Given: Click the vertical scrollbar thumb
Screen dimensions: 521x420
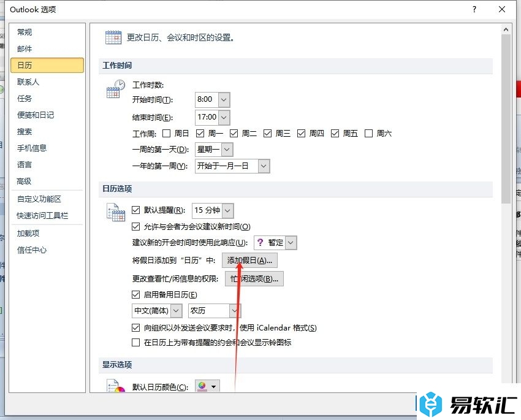Looking at the screenshot, I should pos(506,118).
